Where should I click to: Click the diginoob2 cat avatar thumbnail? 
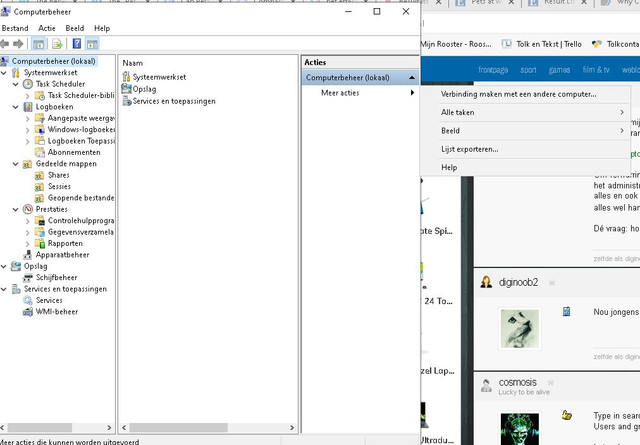point(520,329)
